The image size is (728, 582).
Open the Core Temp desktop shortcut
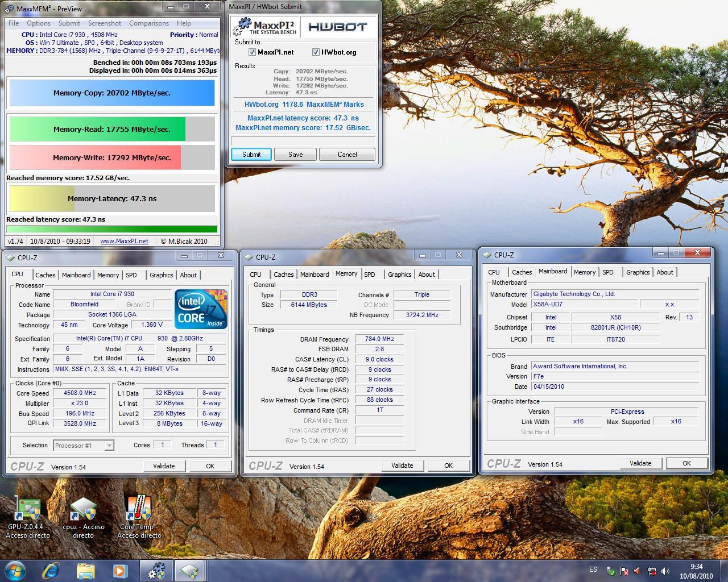[x=139, y=516]
